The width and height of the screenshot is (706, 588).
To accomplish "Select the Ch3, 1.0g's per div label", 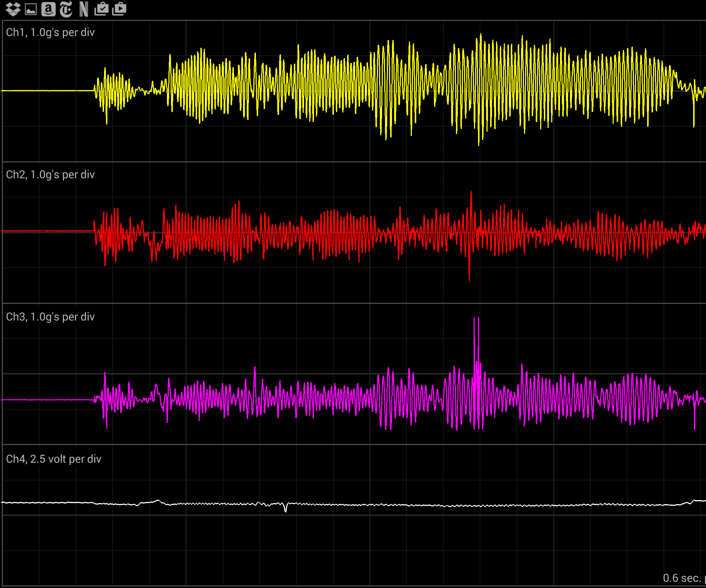I will (50, 317).
